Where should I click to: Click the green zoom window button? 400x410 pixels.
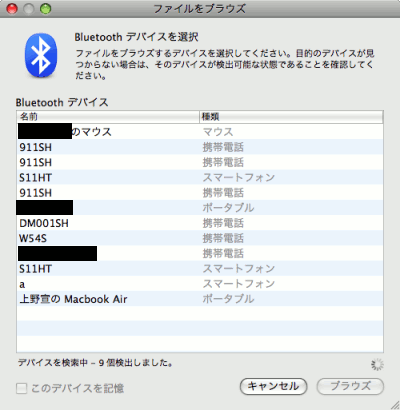pos(45,9)
